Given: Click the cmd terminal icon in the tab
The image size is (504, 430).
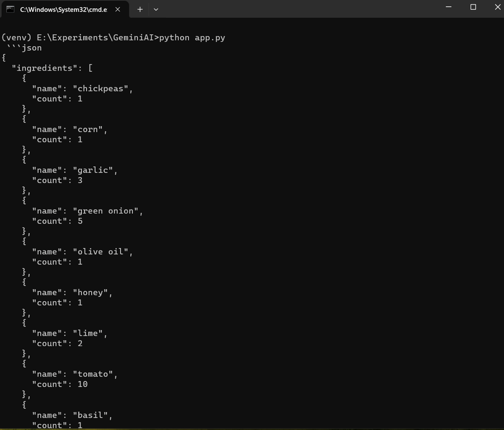Looking at the screenshot, I should coord(10,9).
